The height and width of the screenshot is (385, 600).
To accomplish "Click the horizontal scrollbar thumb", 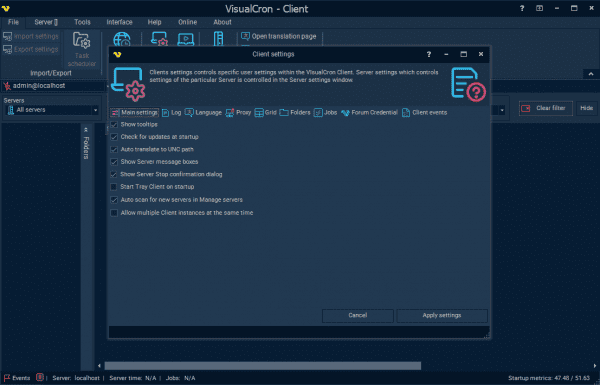I will 262,366.
